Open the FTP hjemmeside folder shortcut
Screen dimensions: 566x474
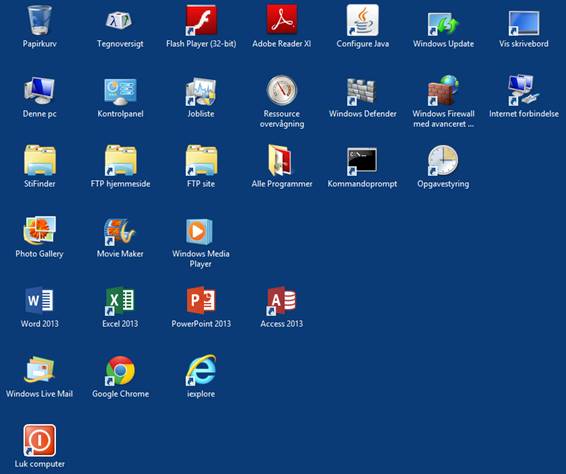point(120,160)
